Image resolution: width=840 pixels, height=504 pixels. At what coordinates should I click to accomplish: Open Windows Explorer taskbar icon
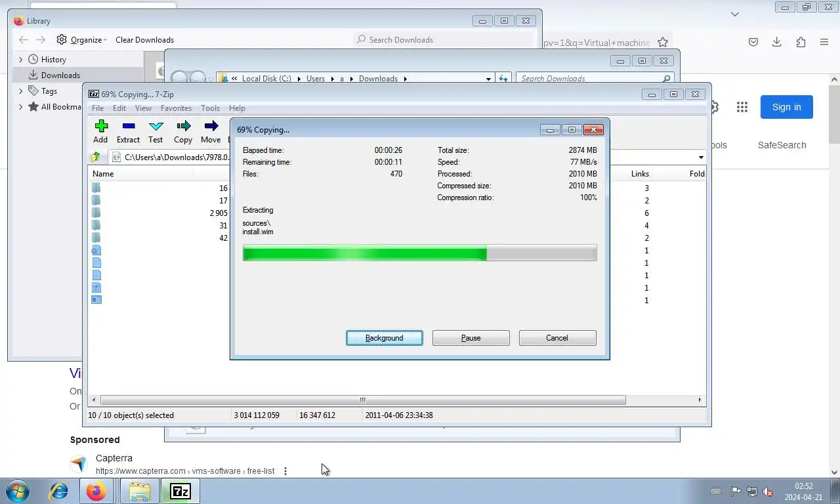(139, 491)
